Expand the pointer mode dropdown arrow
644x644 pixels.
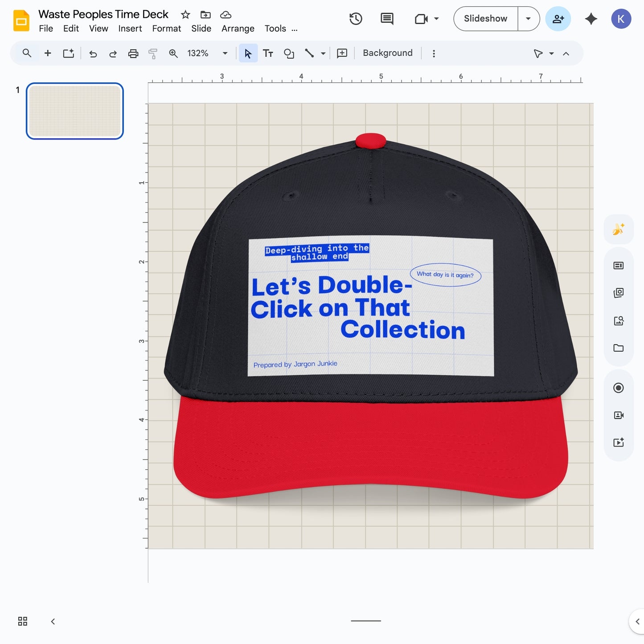pyautogui.click(x=551, y=53)
